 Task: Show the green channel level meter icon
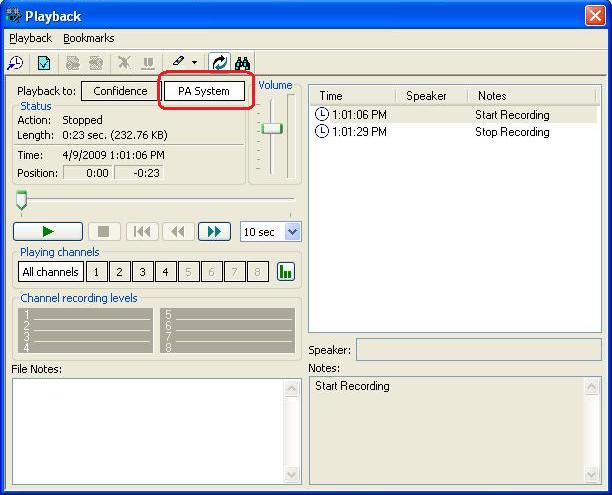tap(286, 271)
